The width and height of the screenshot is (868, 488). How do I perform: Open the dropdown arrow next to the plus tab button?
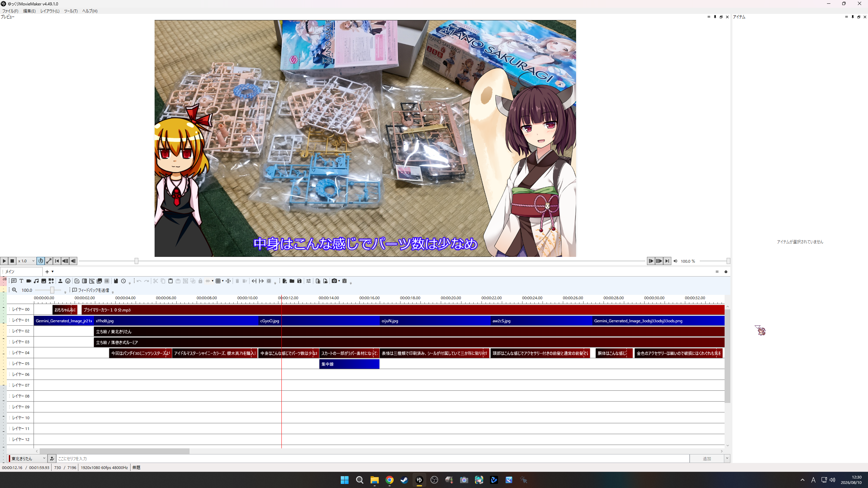[x=53, y=272]
